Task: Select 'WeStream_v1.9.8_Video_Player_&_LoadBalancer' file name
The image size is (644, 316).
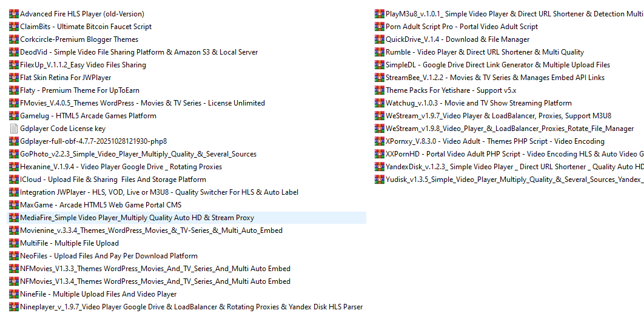Action: (x=510, y=129)
